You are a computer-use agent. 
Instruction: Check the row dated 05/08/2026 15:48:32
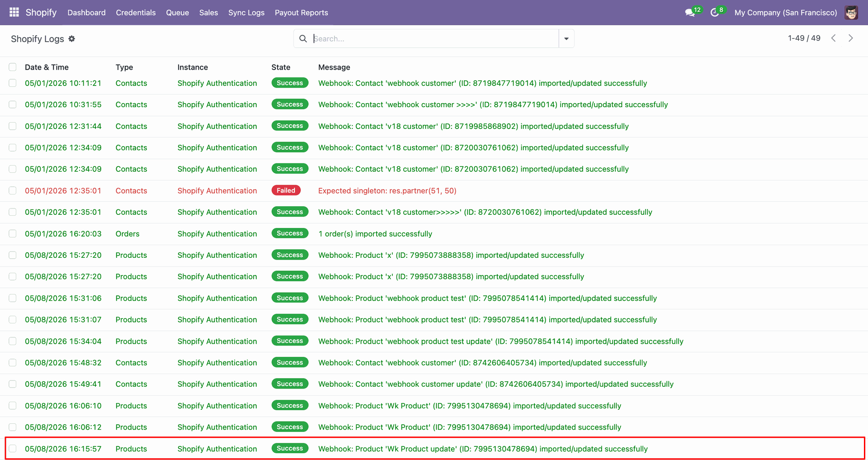click(13, 363)
